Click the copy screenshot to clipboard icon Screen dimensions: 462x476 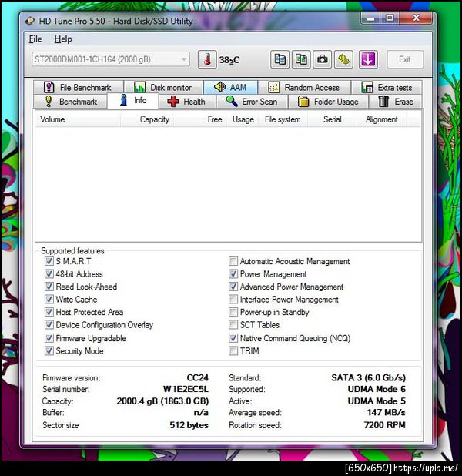(301, 59)
